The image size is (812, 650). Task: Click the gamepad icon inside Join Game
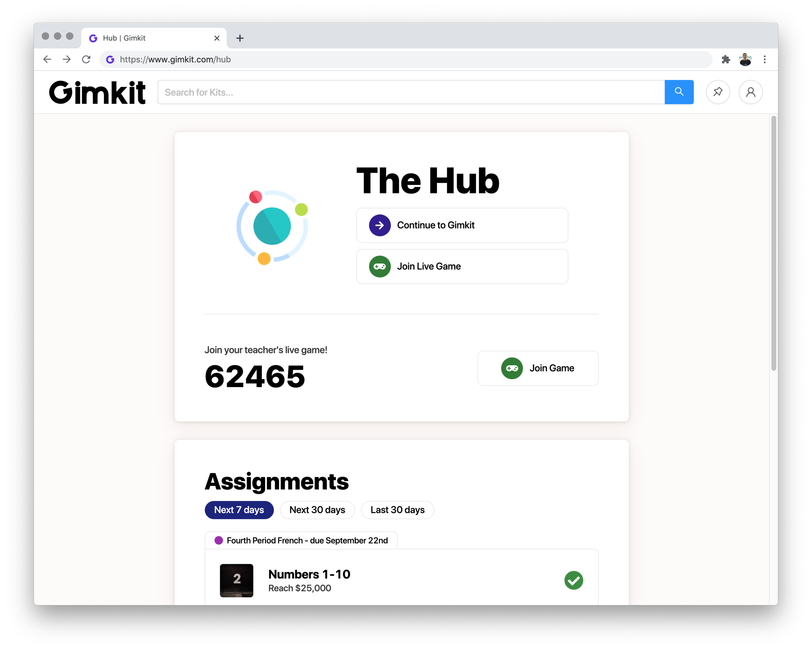pyautogui.click(x=512, y=368)
